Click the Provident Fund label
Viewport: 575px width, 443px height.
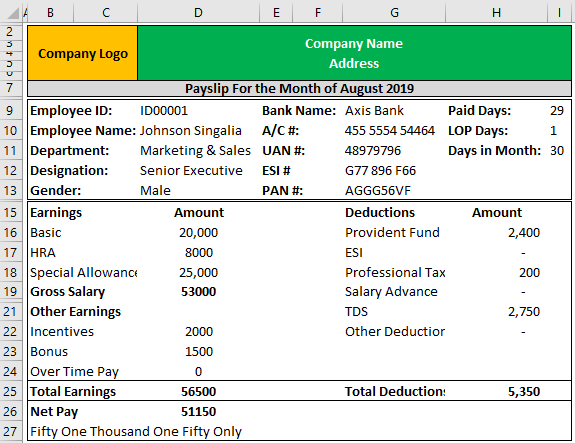tap(392, 233)
